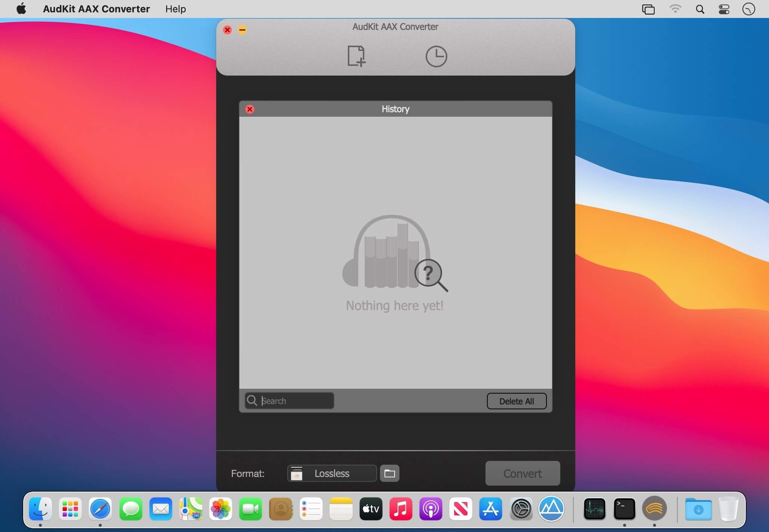This screenshot has width=769, height=532.
Task: Open the Downloads folder in Dock
Action: 698,509
